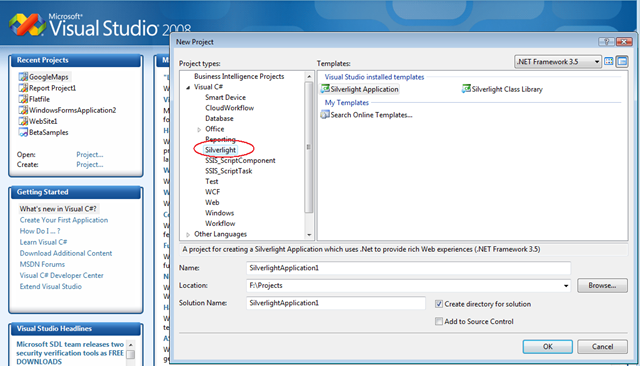The height and width of the screenshot is (366, 640).
Task: Select Web project type
Action: [x=212, y=202]
